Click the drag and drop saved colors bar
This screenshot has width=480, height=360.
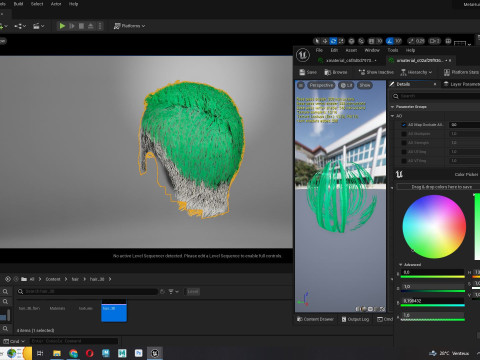[438, 187]
